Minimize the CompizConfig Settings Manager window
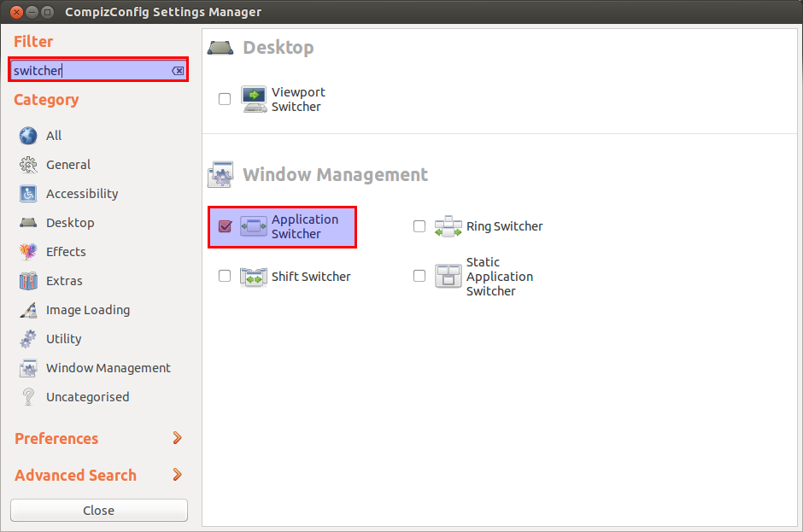The height and width of the screenshot is (532, 803). 32,12
